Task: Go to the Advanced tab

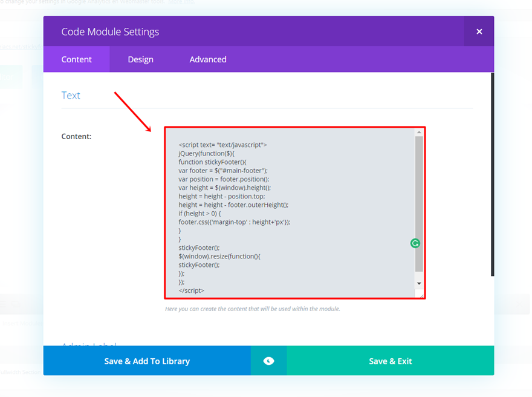Action: tap(208, 59)
